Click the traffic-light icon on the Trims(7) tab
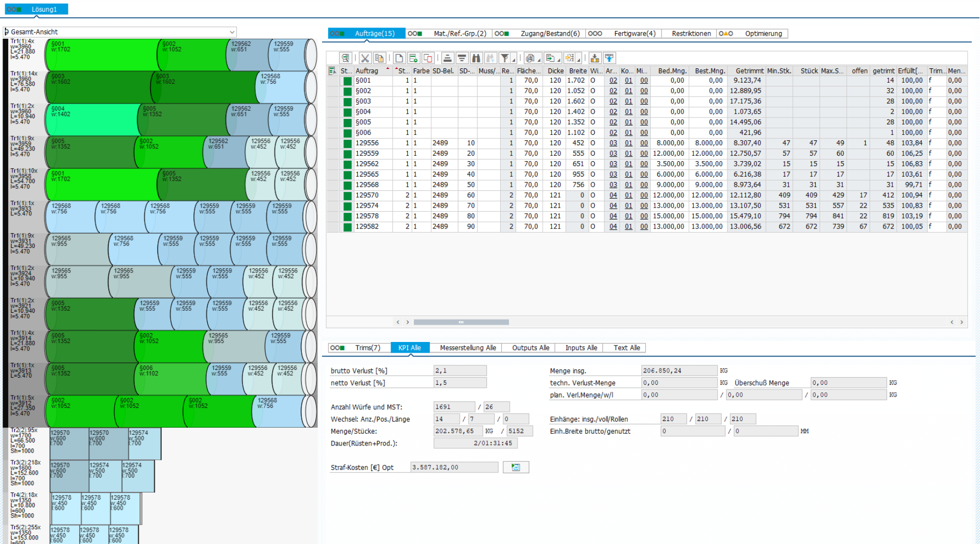 337,348
